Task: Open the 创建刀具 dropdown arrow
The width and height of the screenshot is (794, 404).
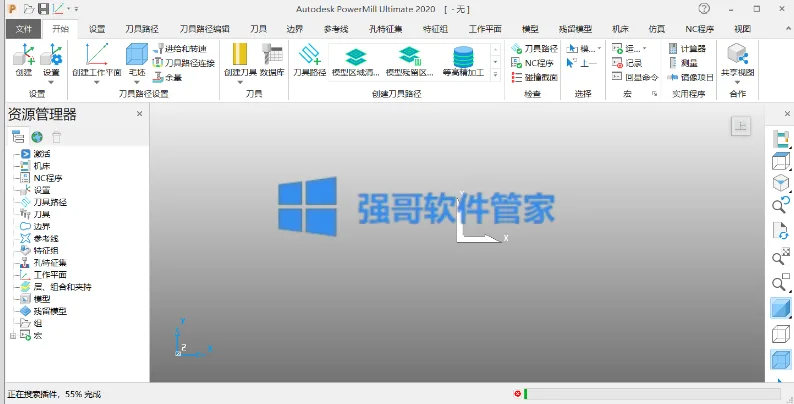Action: coord(241,82)
